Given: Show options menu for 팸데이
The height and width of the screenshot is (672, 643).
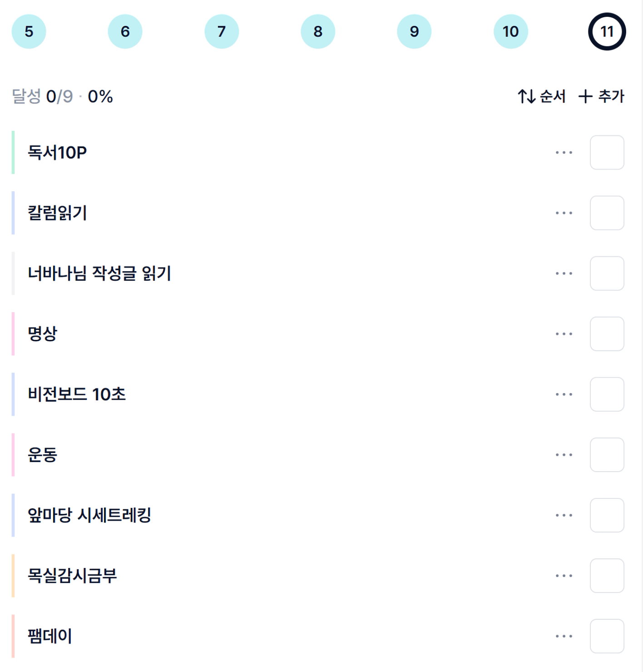Looking at the screenshot, I should (564, 636).
